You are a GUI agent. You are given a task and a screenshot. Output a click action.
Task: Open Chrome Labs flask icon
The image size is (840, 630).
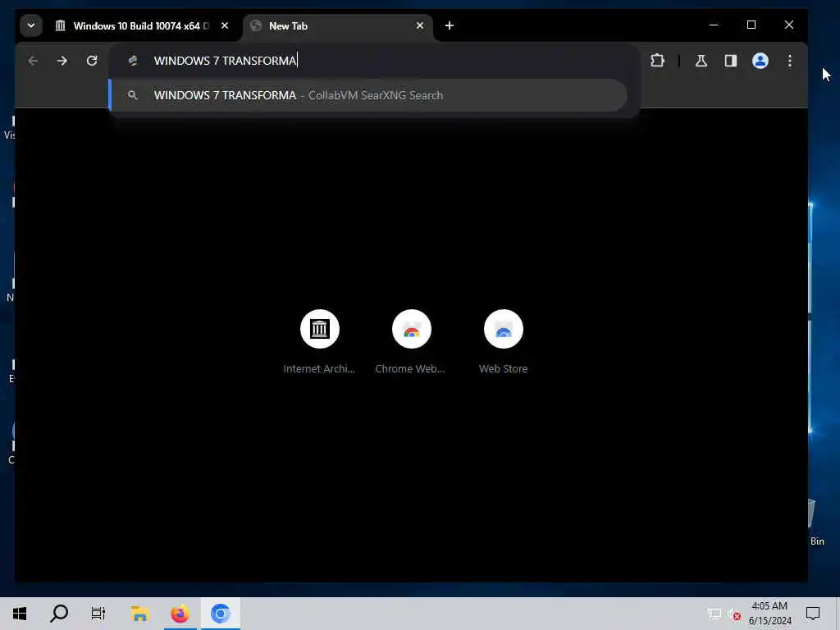pyautogui.click(x=701, y=61)
